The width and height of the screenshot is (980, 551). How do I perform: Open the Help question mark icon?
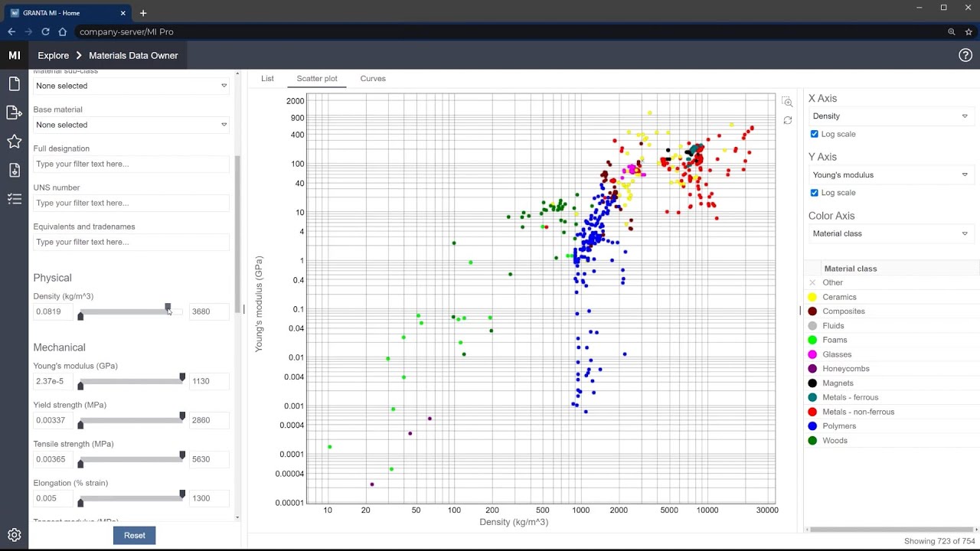965,55
